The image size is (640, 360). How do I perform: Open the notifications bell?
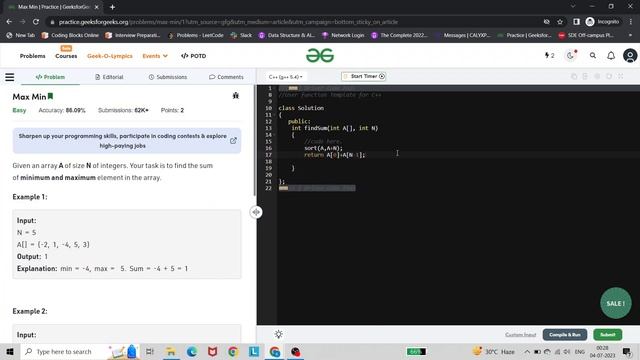point(611,56)
